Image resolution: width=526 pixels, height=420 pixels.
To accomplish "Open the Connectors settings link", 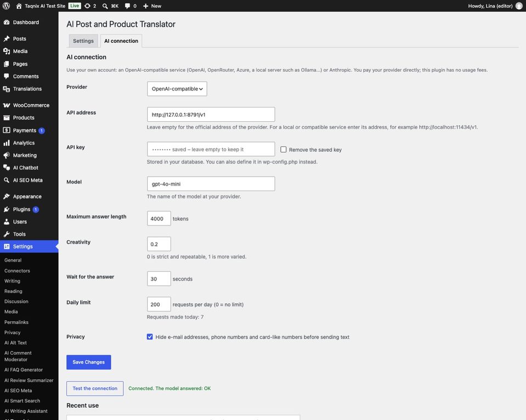I will (x=17, y=270).
